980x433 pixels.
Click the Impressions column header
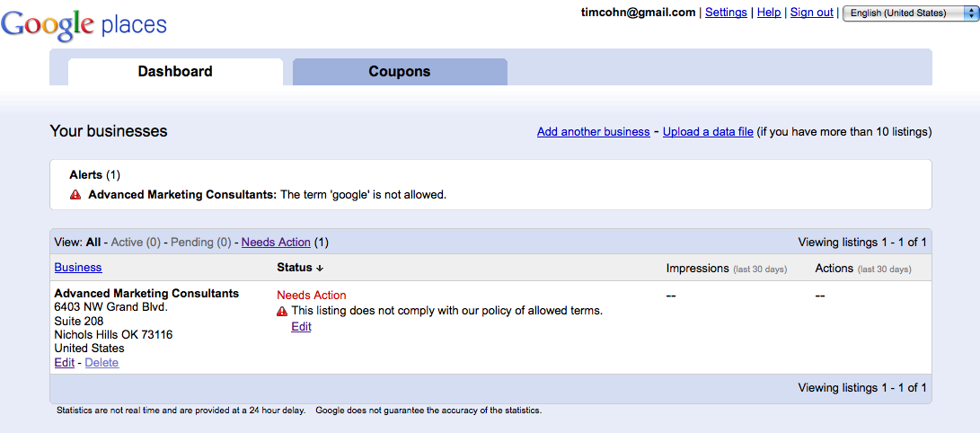coord(697,269)
